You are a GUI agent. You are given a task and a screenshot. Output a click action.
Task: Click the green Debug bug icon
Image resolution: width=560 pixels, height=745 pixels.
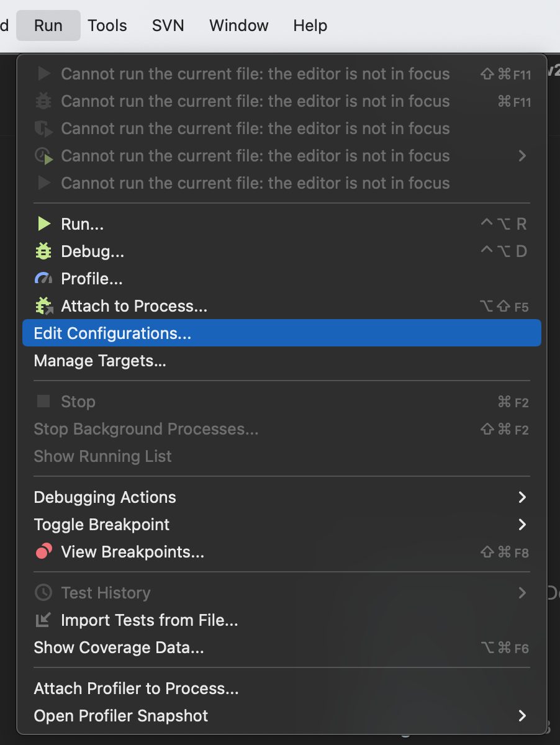point(43,251)
